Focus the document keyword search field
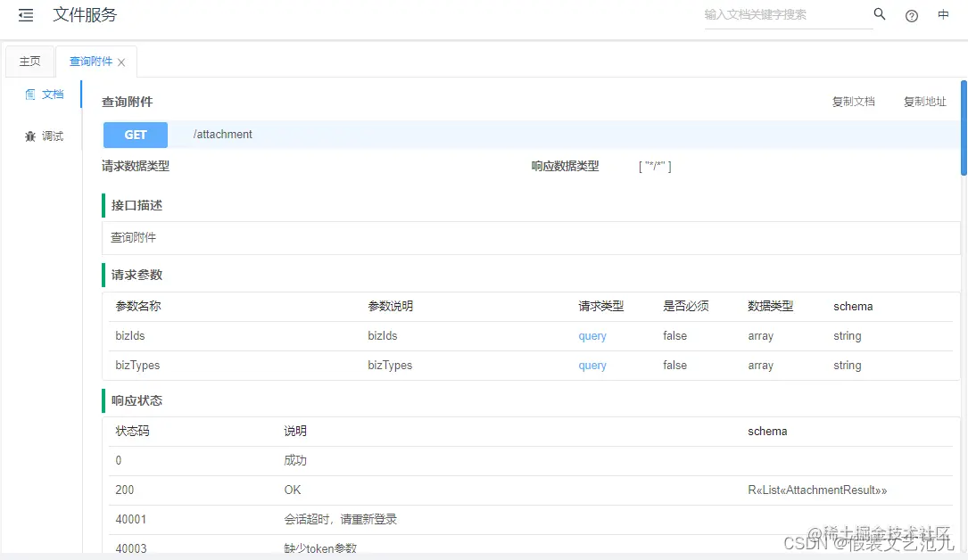968x560 pixels. tap(789, 15)
